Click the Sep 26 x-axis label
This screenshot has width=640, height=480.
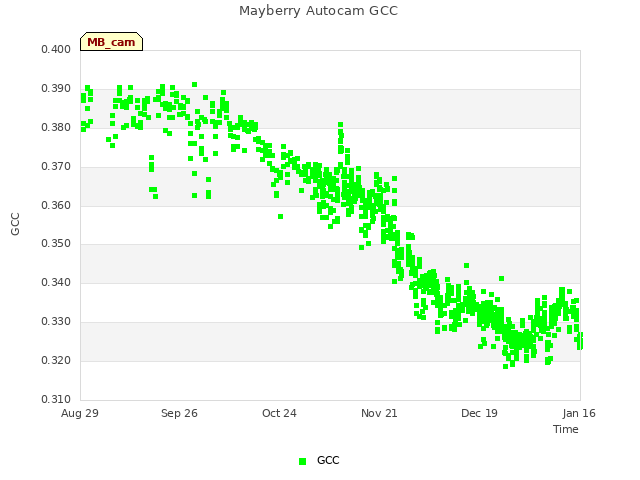(179, 413)
